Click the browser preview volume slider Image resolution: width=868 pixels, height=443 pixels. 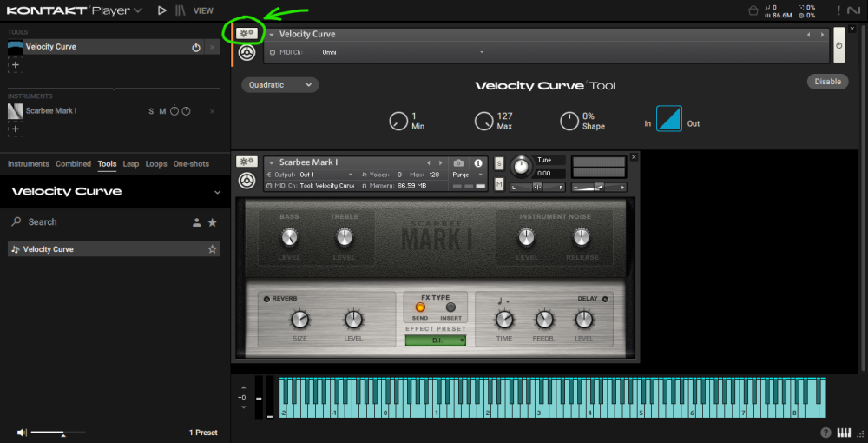pyautogui.click(x=58, y=433)
